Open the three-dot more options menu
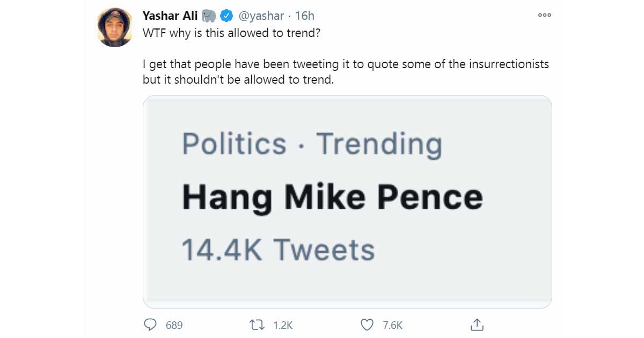Screen dimensions: 644x338 (x=544, y=15)
